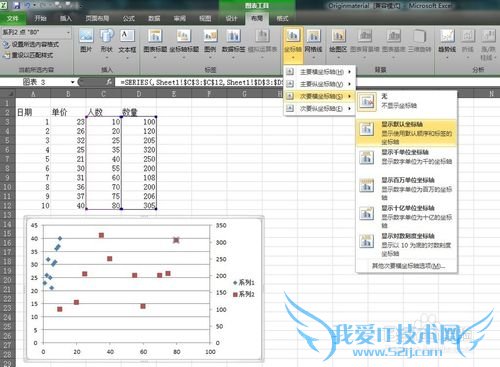Select column header N
The height and width of the screenshot is (367, 500).
pos(491,94)
